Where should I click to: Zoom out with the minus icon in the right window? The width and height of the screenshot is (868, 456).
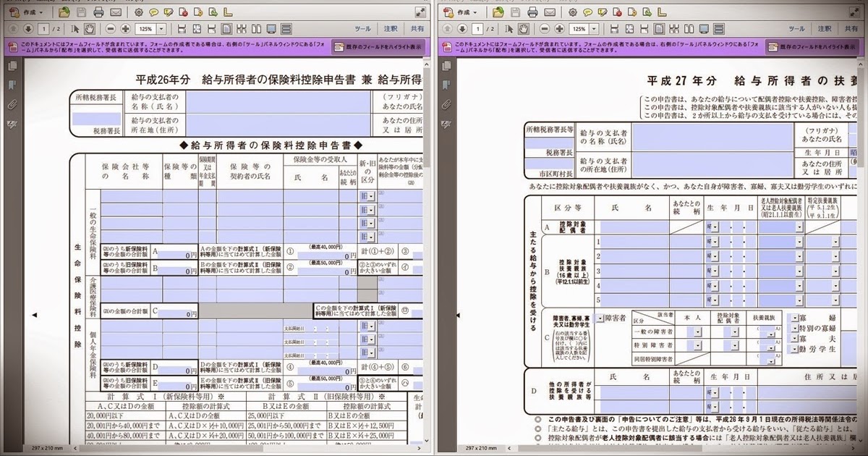point(543,29)
